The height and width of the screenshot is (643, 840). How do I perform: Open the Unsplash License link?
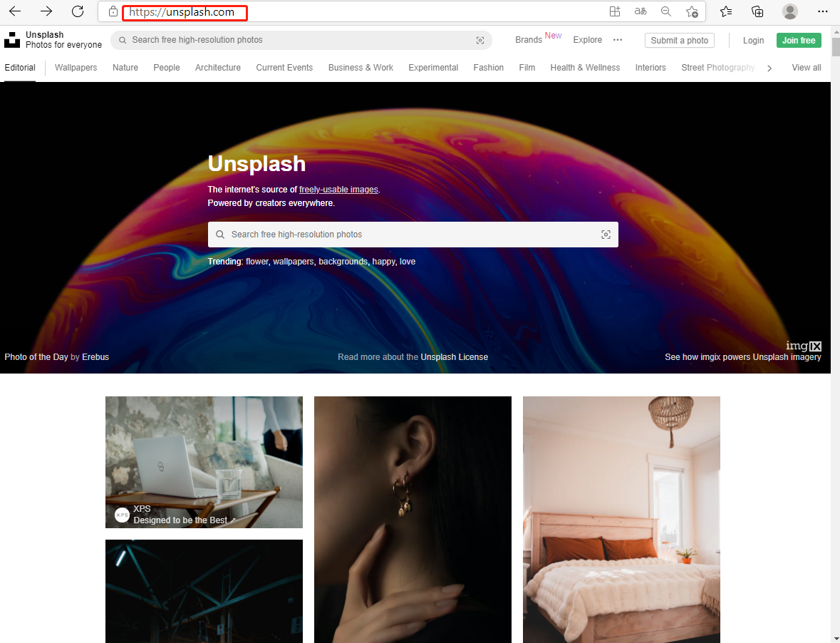(x=454, y=356)
